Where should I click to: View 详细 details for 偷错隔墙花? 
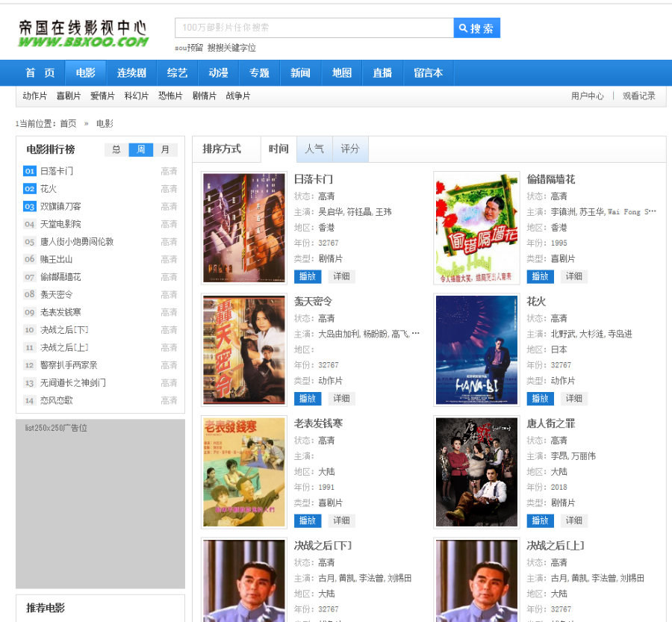574,276
